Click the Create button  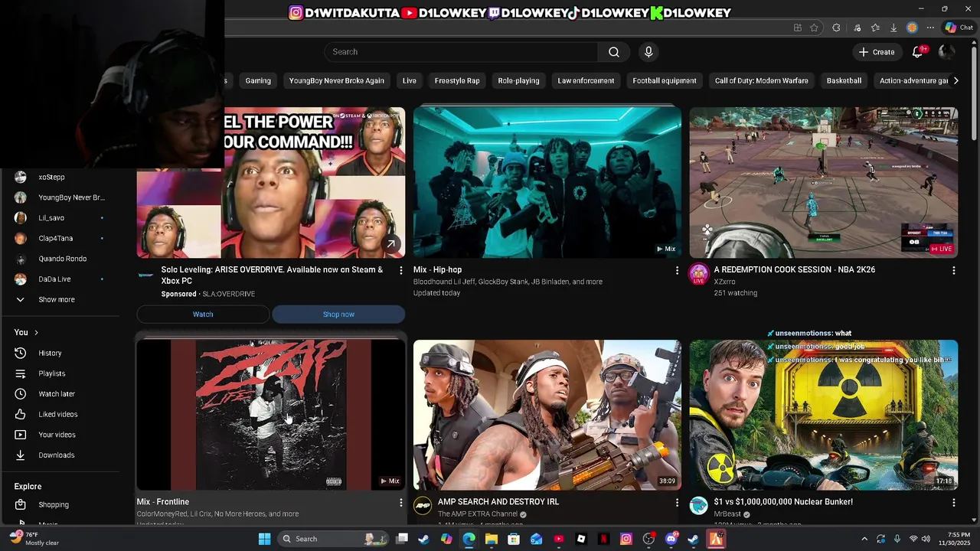pos(877,52)
